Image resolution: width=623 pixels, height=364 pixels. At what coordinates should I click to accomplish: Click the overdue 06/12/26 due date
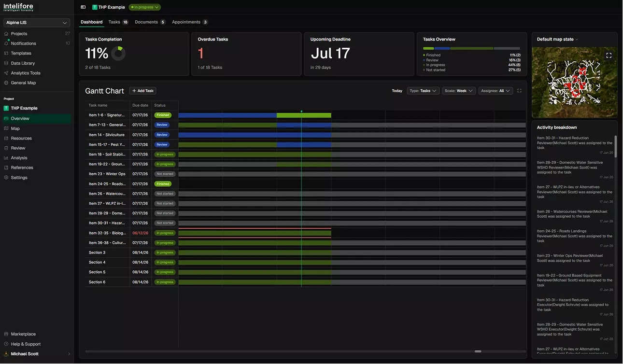(x=140, y=233)
